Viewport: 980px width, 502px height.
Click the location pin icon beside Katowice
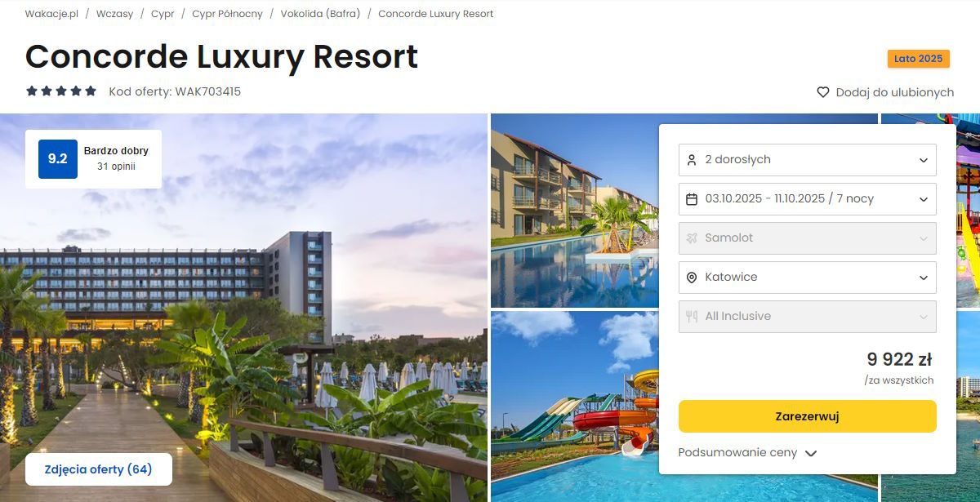[692, 278]
